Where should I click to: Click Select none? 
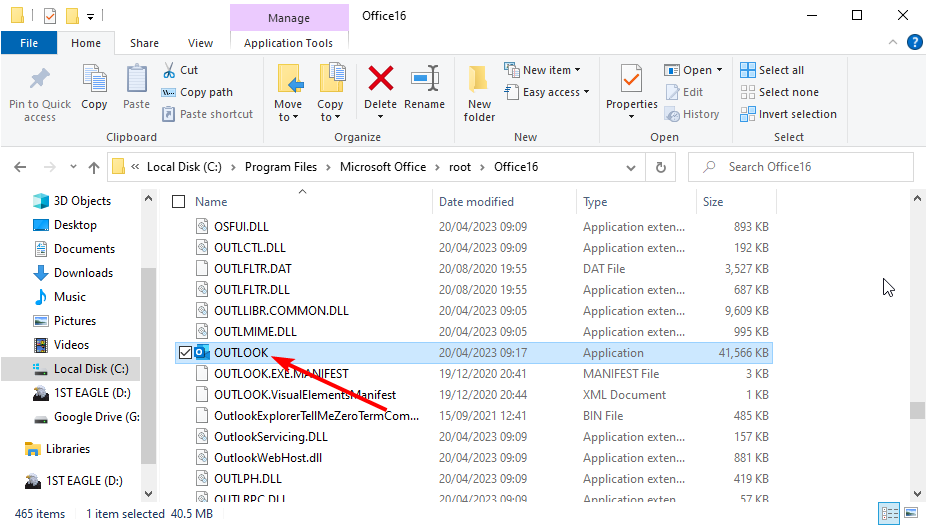coord(780,92)
